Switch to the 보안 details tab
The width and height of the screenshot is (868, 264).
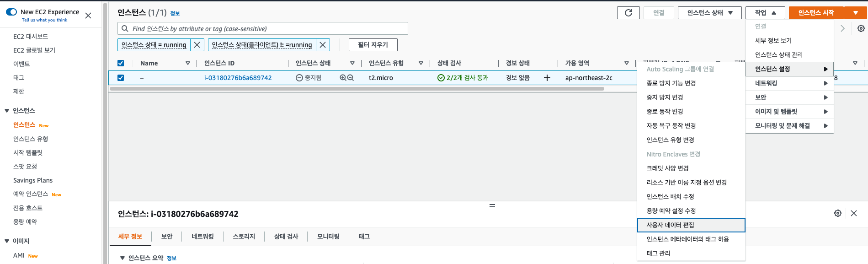167,237
